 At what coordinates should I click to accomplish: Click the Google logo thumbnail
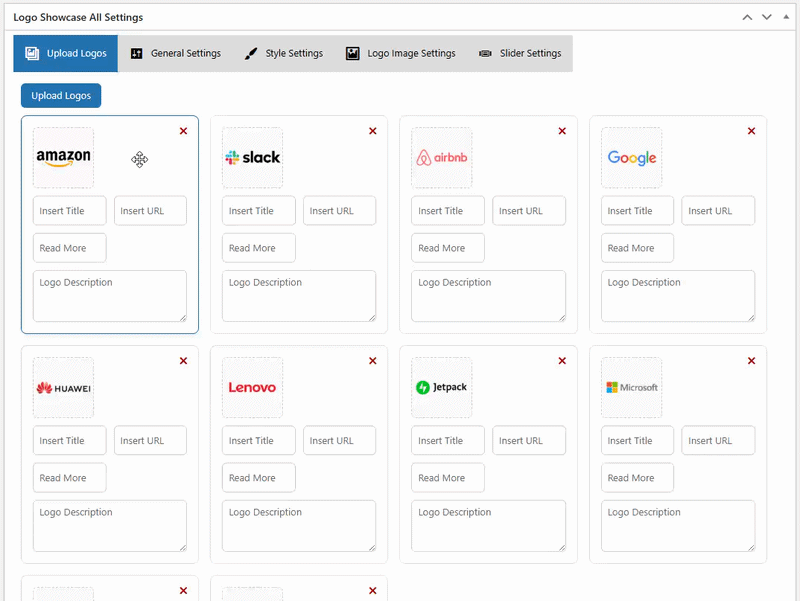(632, 158)
